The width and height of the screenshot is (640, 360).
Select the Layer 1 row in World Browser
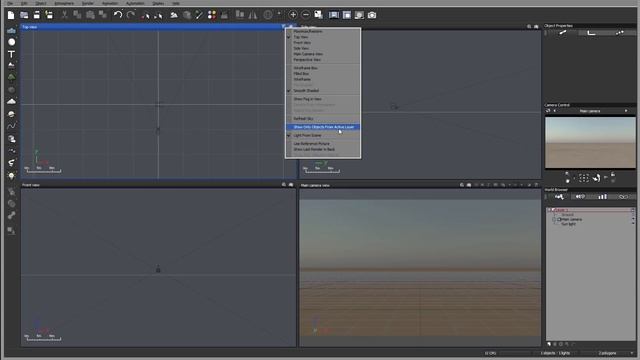click(591, 210)
